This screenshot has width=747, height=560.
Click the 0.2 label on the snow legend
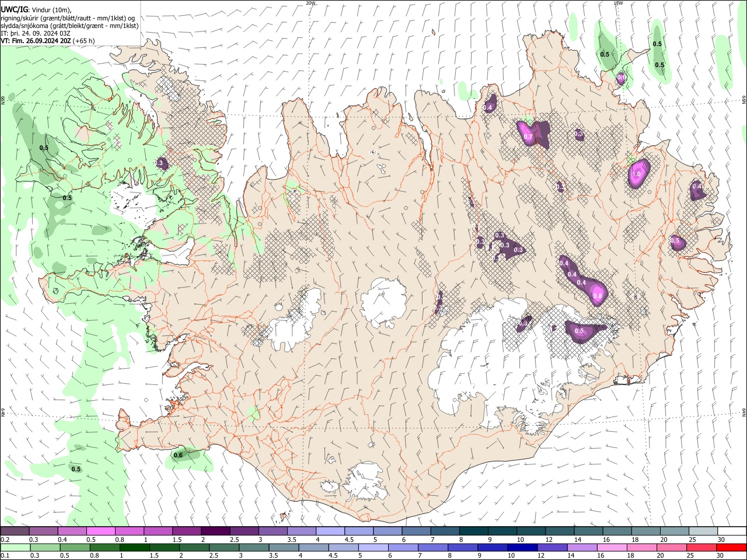click(x=5, y=540)
